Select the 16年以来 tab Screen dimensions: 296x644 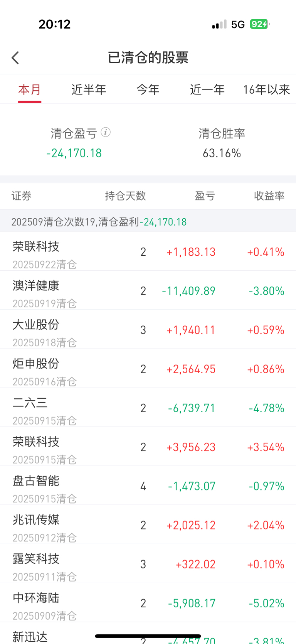[x=266, y=89]
